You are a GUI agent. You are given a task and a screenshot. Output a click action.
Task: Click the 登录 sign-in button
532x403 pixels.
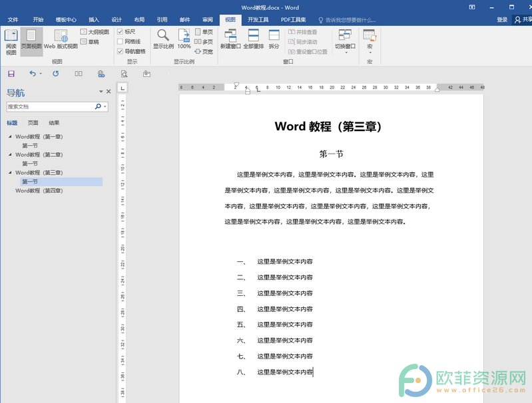coord(502,20)
